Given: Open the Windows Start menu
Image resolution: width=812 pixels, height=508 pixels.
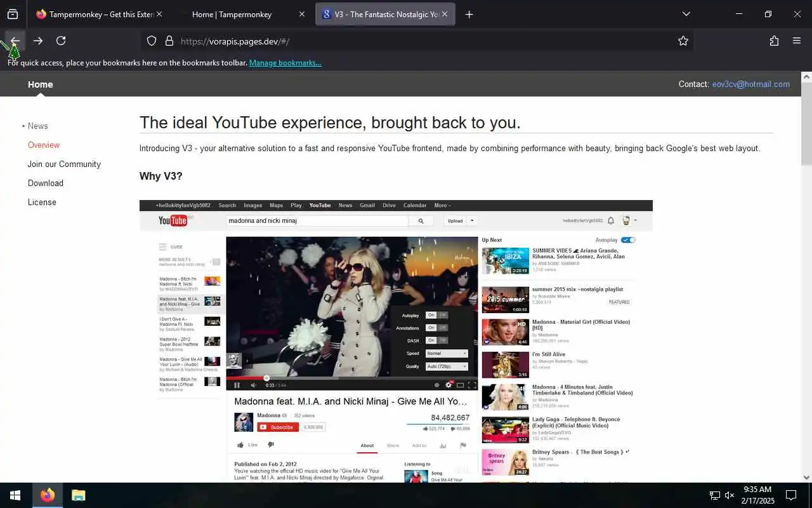Looking at the screenshot, I should click(x=15, y=495).
